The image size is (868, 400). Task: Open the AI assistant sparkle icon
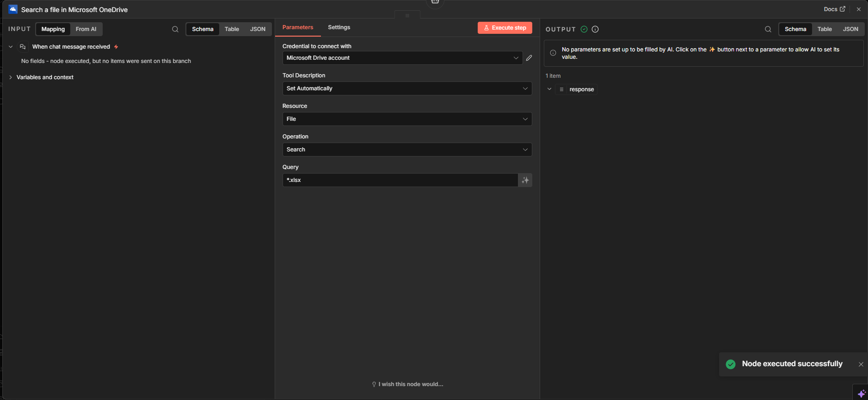pyautogui.click(x=861, y=393)
